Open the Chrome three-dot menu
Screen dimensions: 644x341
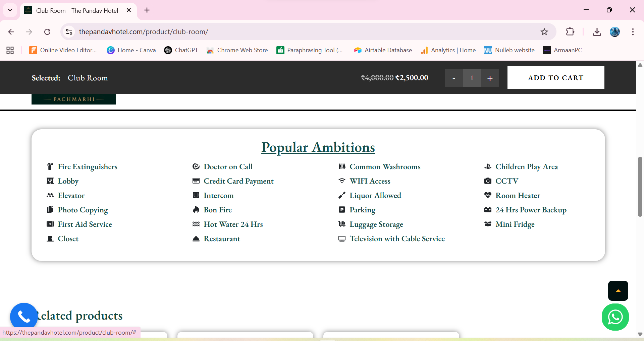[633, 32]
